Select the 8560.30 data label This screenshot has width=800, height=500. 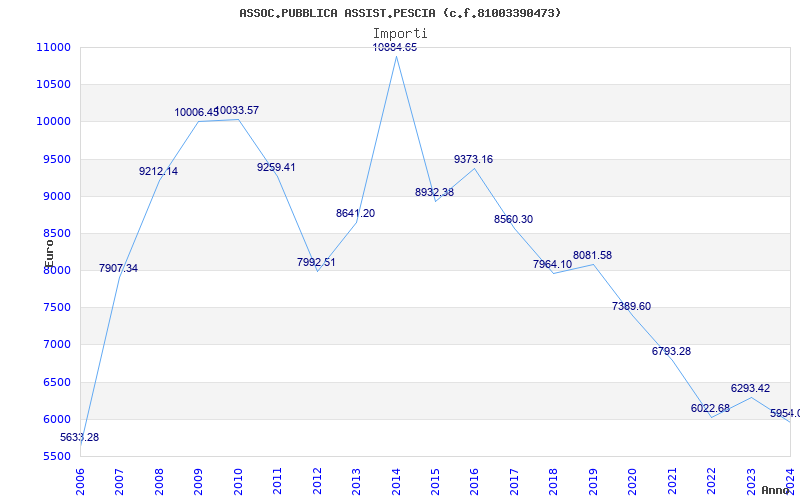513,219
